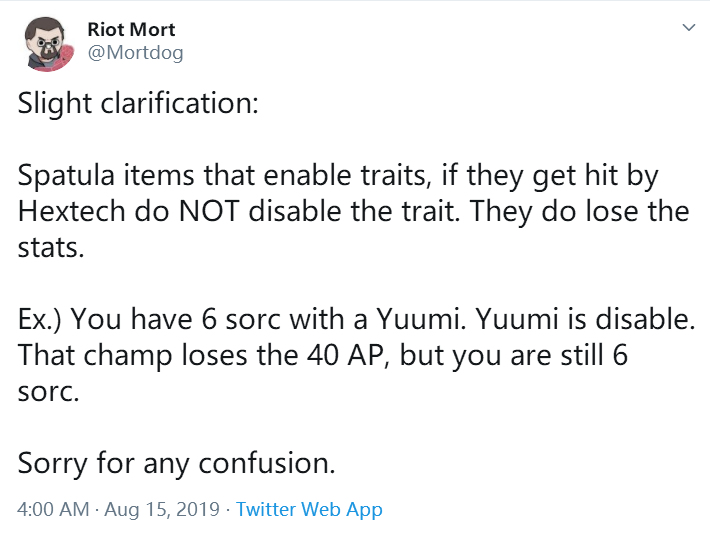Click the final "sorc." on its own line
Image resolution: width=710 pixels, height=536 pixels.
click(48, 391)
